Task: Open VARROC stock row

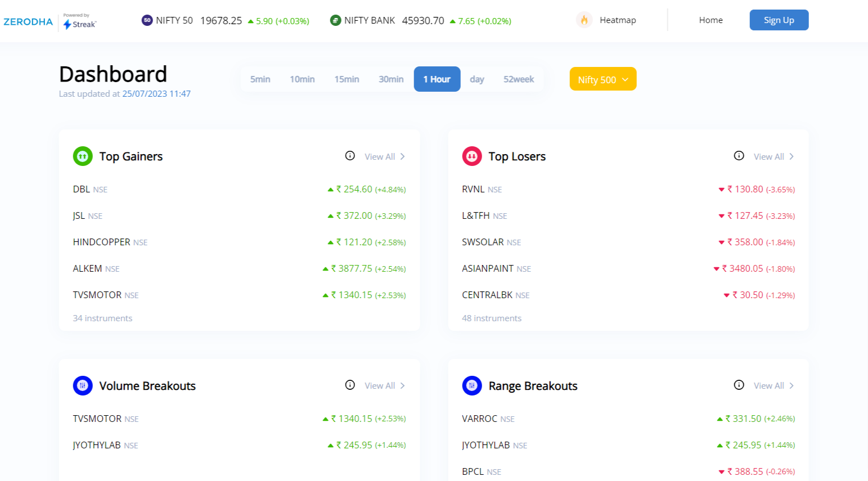Action: coord(628,419)
